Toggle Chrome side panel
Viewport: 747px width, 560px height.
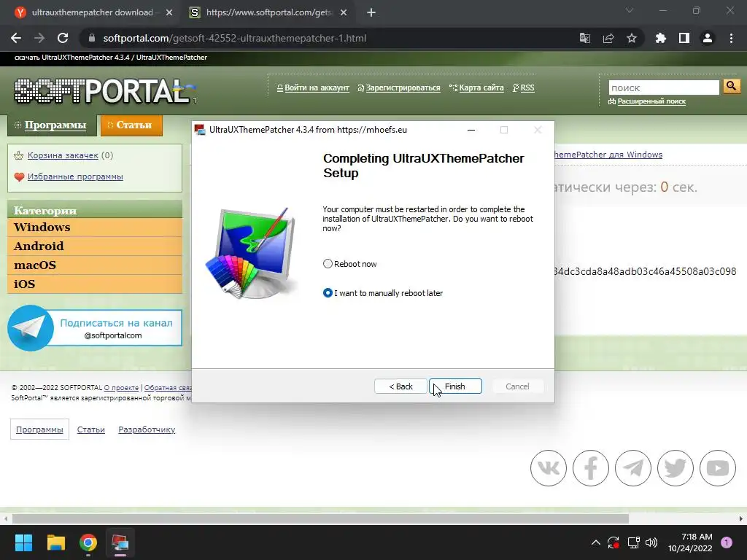[x=684, y=38]
